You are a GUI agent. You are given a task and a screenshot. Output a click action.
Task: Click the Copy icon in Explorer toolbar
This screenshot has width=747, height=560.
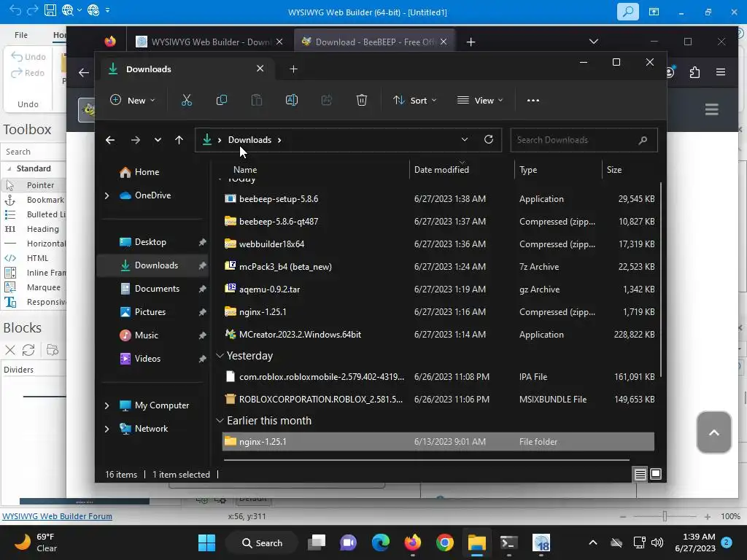pos(222,101)
